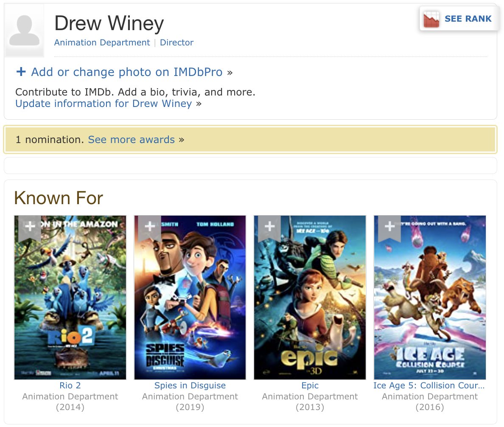This screenshot has width=504, height=427.
Task: Click the Drew Winey name heading
Action: click(109, 23)
